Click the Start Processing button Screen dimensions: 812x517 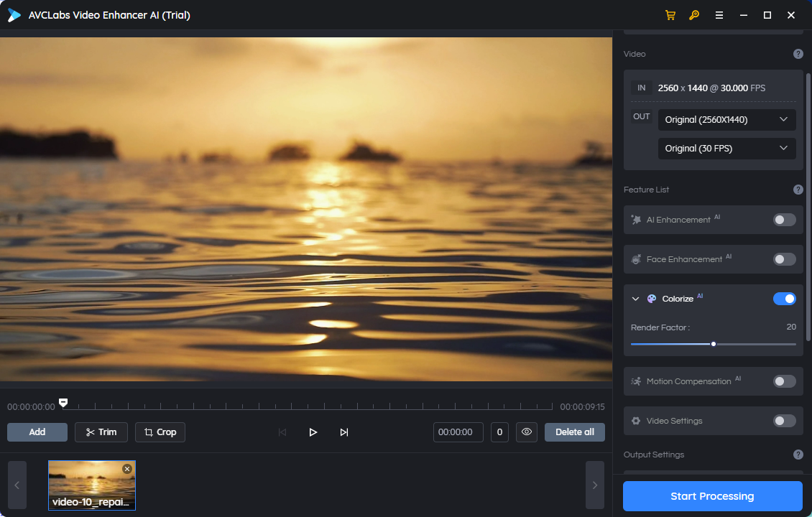(712, 495)
